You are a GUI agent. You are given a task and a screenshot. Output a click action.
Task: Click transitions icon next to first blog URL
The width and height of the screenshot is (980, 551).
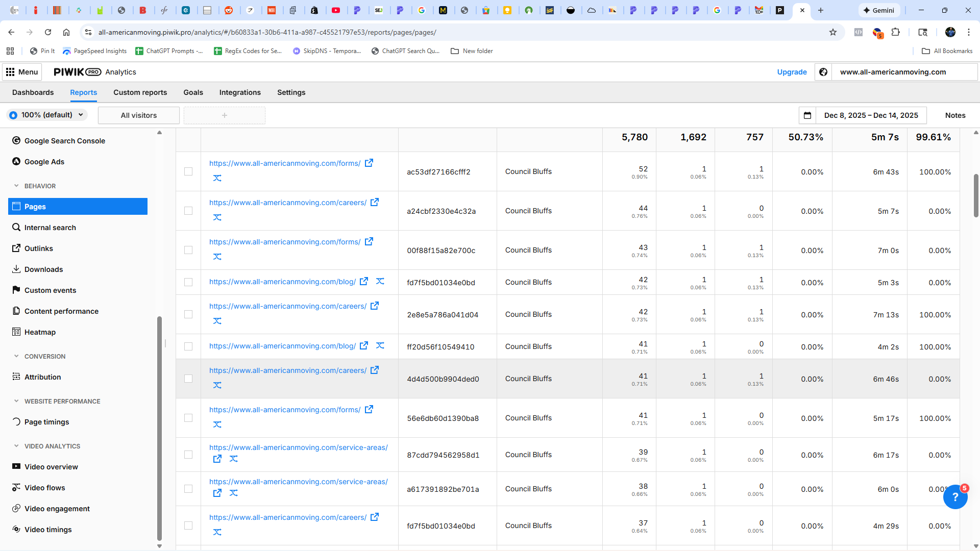click(x=380, y=281)
